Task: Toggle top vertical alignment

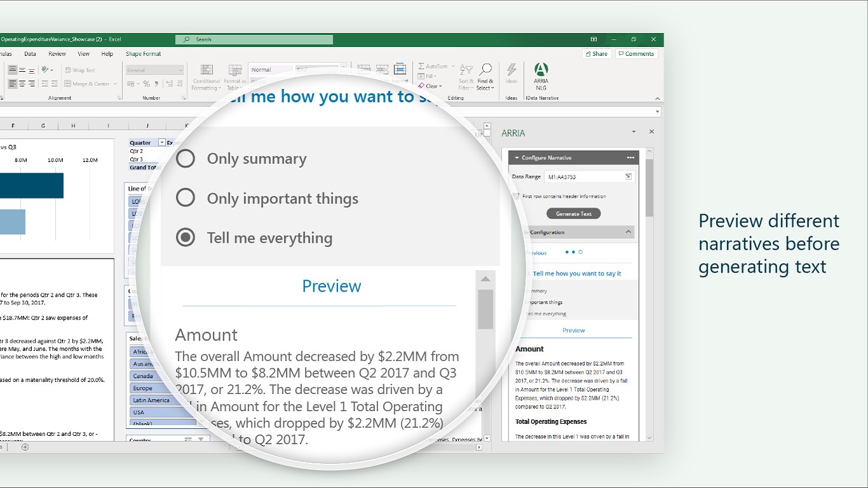Action: [13, 70]
